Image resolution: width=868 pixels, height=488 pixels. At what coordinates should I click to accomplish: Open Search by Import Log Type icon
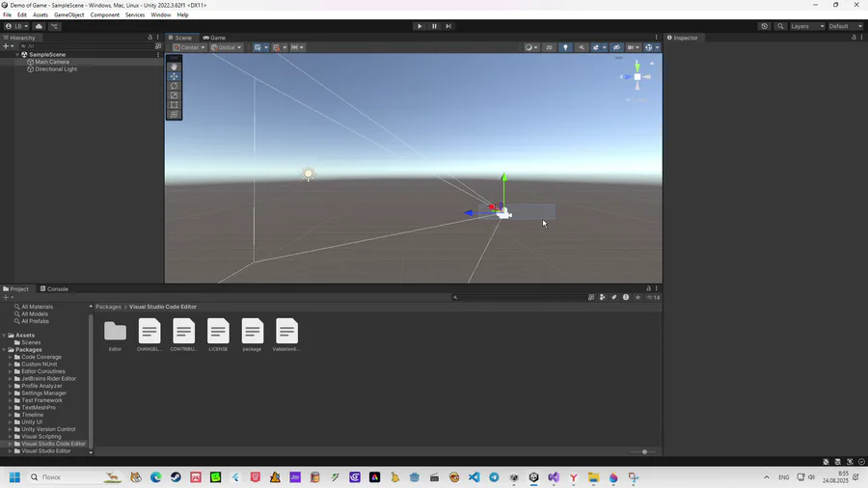(626, 297)
